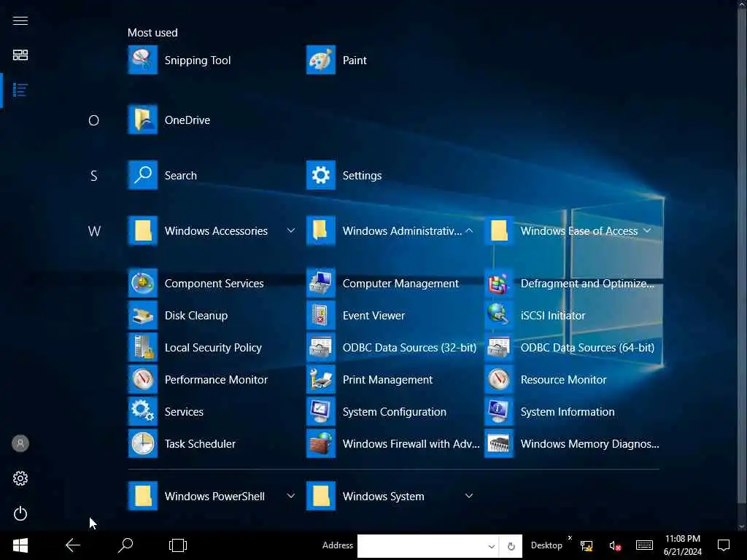Open Windows System folder icon
This screenshot has height=560, width=747.
click(x=321, y=496)
